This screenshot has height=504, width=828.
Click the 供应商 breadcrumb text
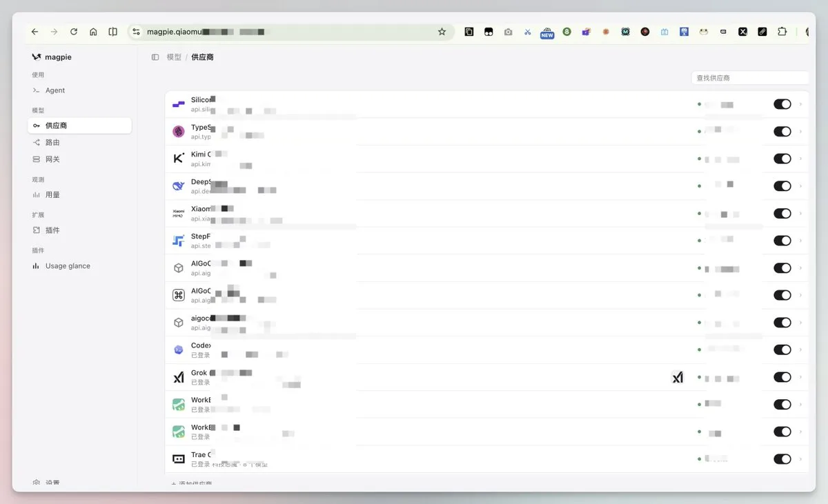[x=202, y=57]
